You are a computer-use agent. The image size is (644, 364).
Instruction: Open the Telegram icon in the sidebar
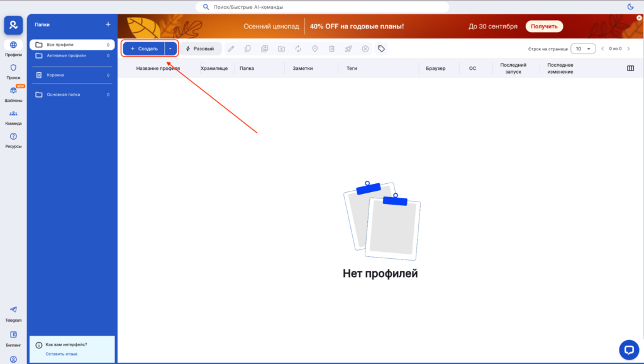click(x=13, y=310)
